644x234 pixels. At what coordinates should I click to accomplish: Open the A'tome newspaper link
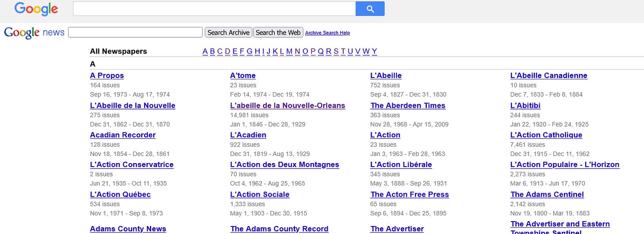coord(243,76)
